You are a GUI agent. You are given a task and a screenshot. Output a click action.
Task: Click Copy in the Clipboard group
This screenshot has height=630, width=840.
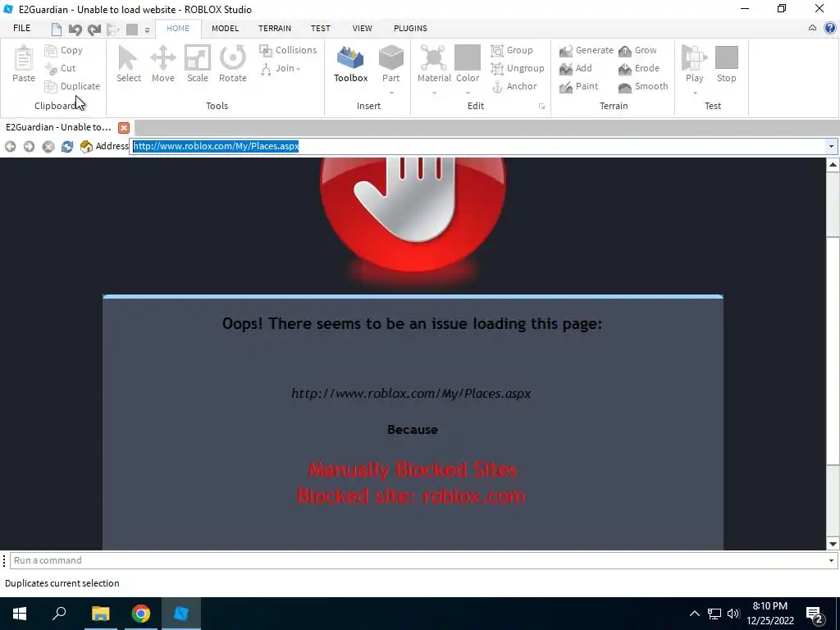point(64,50)
